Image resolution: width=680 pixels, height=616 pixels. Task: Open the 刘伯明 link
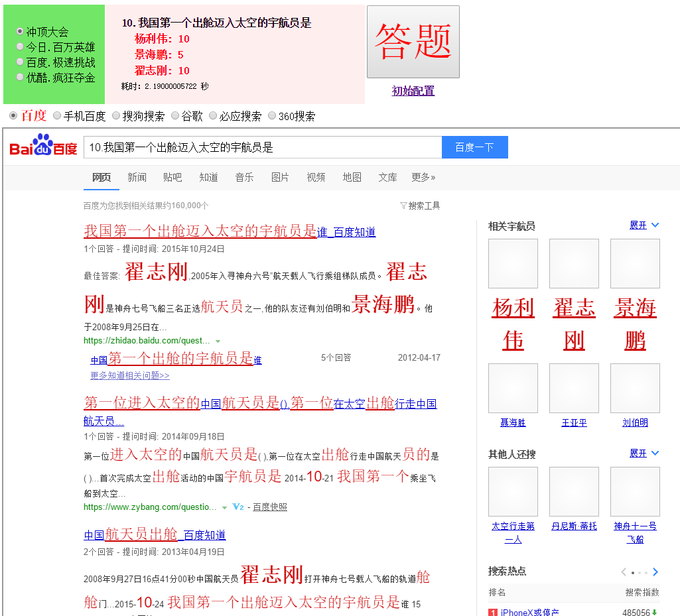click(x=635, y=422)
